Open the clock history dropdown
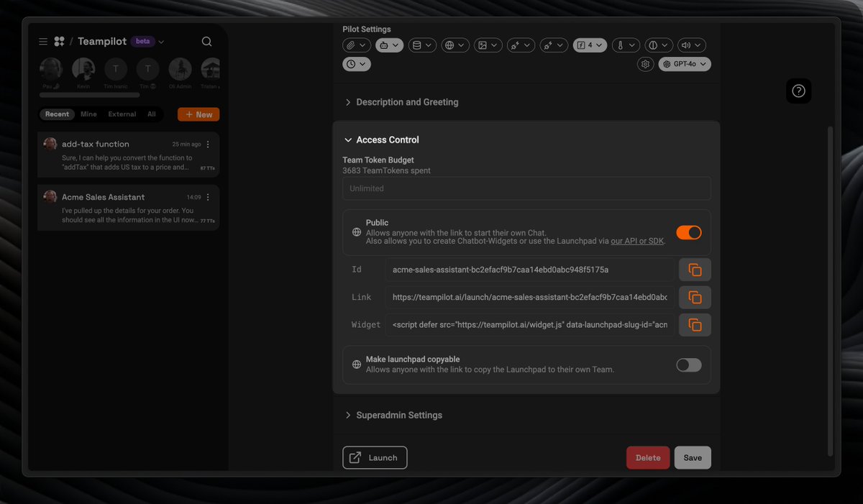863x504 pixels. (357, 64)
